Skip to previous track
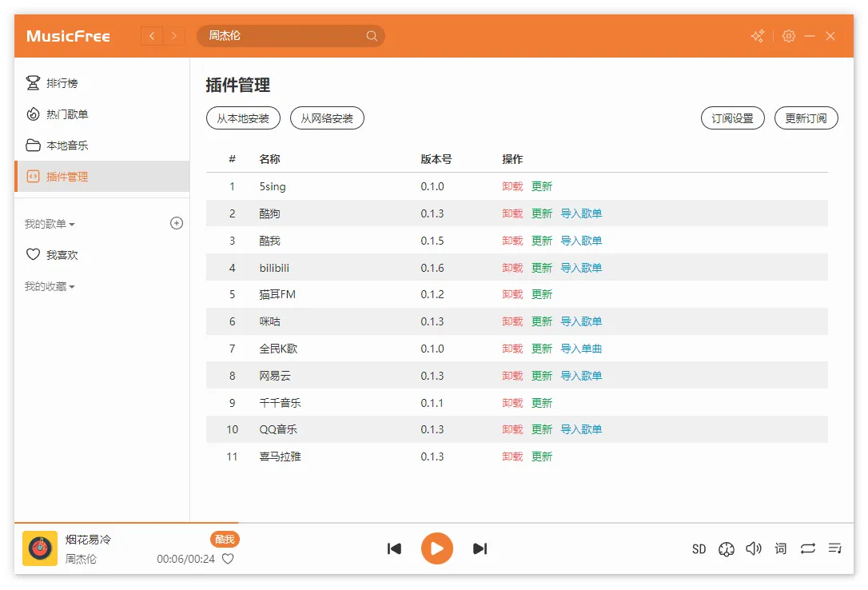The image size is (868, 590). pyautogui.click(x=394, y=548)
